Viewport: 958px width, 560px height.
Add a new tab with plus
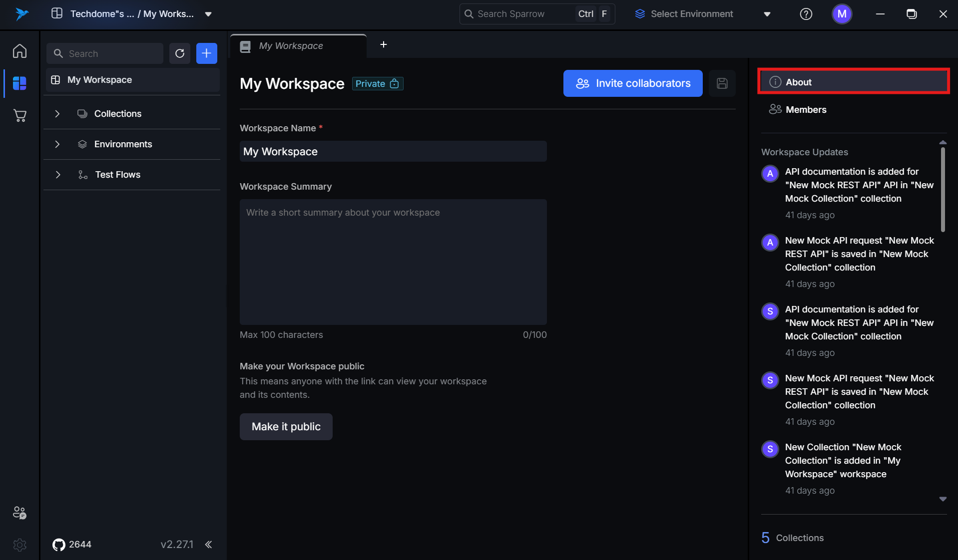(384, 44)
